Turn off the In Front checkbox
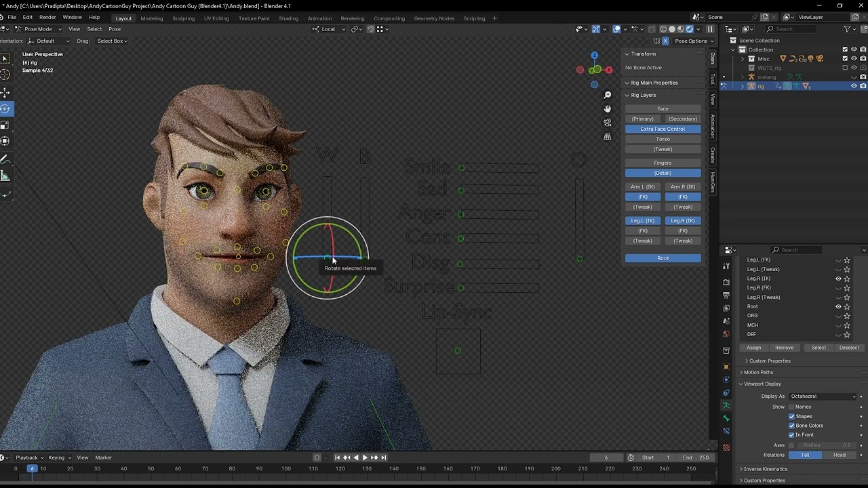The width and height of the screenshot is (868, 488). [x=791, y=434]
